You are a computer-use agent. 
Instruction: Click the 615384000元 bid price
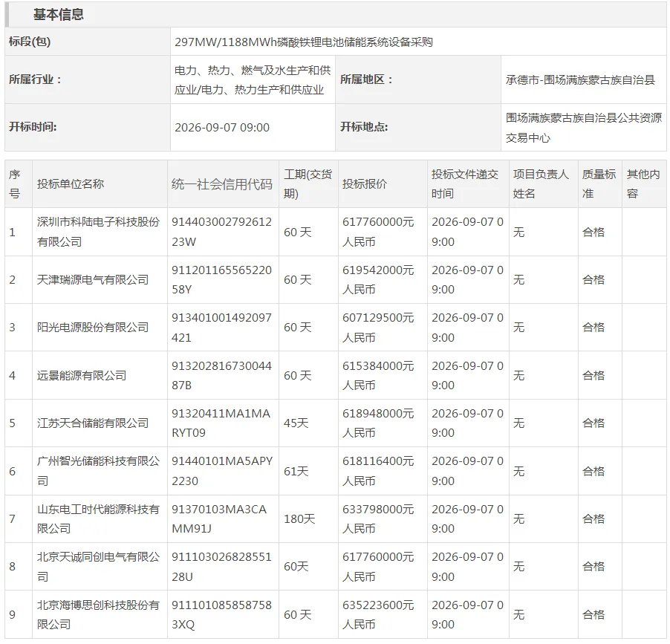pos(378,376)
